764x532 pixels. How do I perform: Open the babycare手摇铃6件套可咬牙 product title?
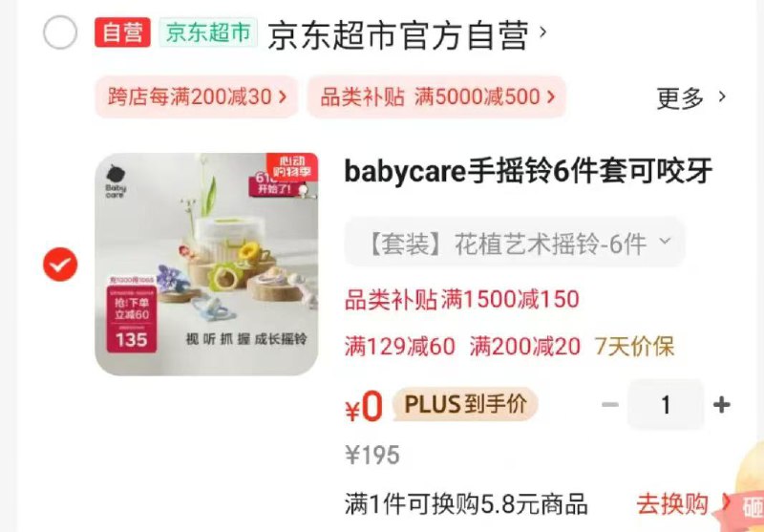tap(528, 171)
